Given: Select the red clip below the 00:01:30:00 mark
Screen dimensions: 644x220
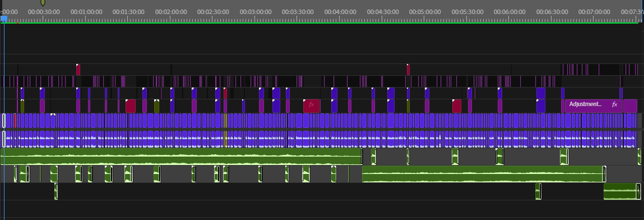Looking at the screenshot, I should click(x=131, y=106).
